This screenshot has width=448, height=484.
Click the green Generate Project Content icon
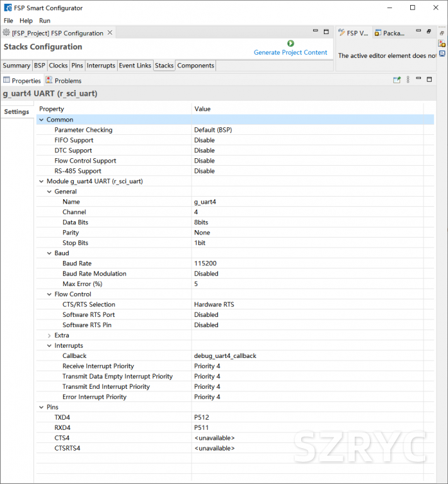(290, 43)
